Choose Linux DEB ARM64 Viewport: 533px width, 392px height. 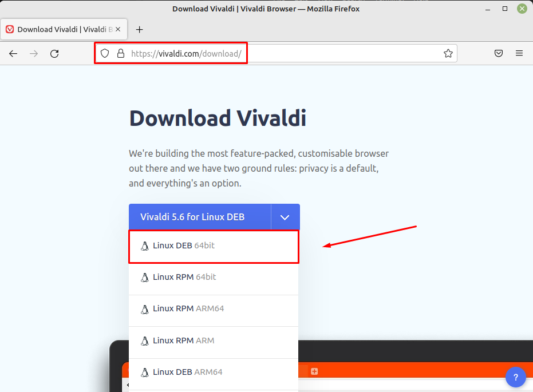[214, 373]
